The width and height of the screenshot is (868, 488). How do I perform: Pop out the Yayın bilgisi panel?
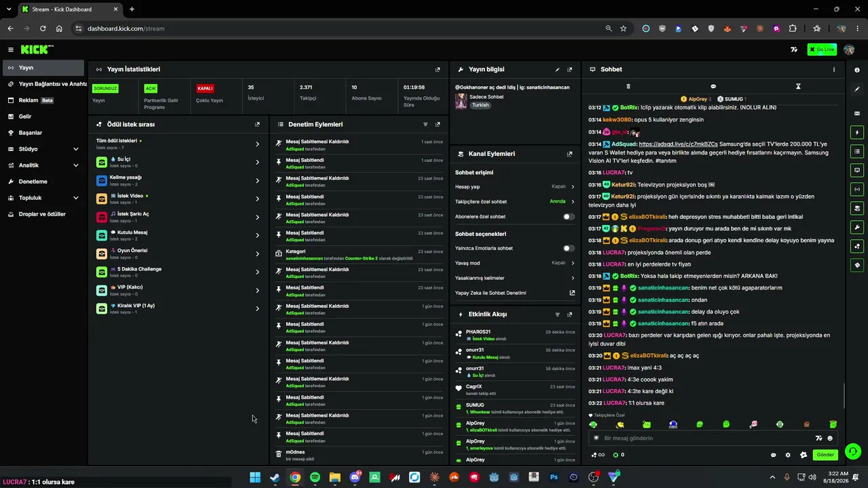(x=570, y=70)
